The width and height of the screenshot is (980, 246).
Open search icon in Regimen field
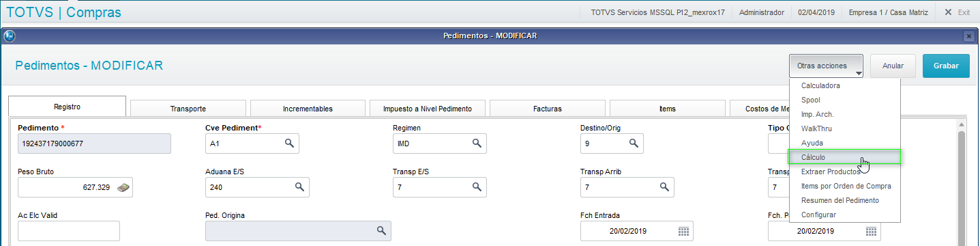(477, 143)
